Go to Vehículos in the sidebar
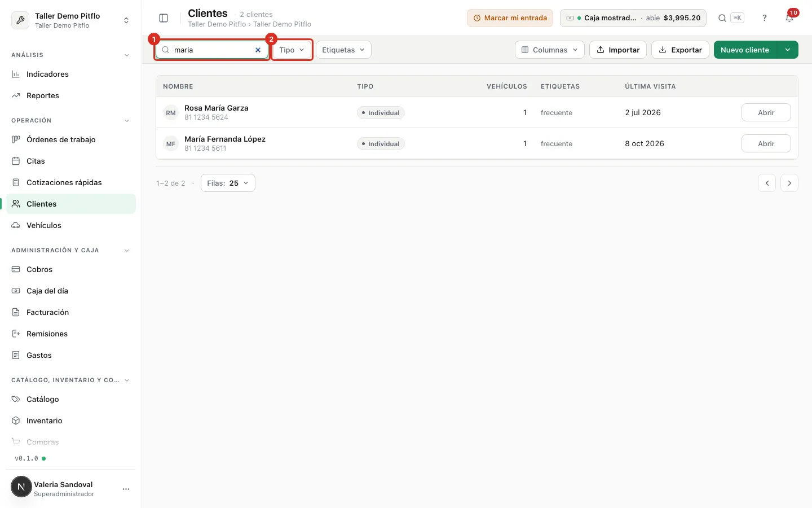The height and width of the screenshot is (508, 812). 71,225
